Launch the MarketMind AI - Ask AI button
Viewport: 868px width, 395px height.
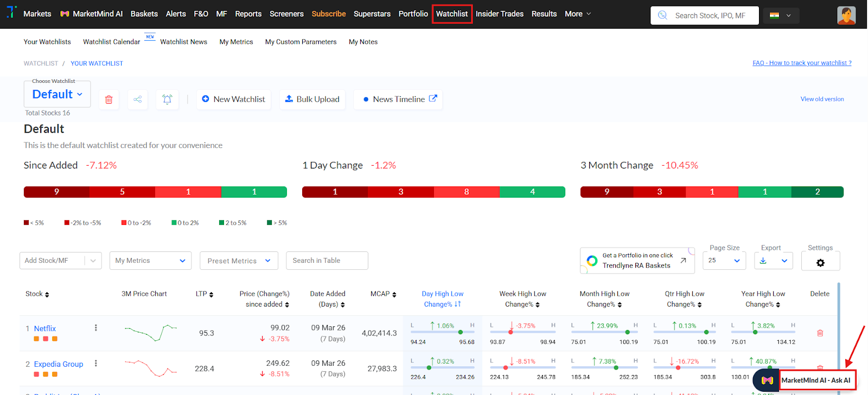(x=816, y=380)
